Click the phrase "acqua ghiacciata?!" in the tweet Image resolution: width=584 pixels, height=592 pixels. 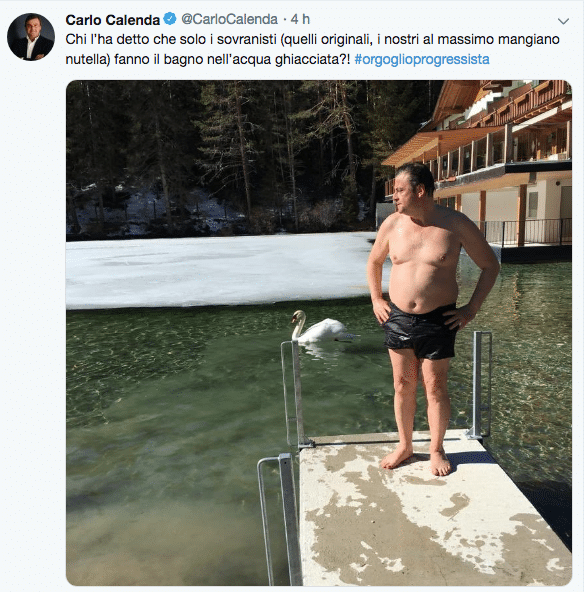click(x=294, y=59)
